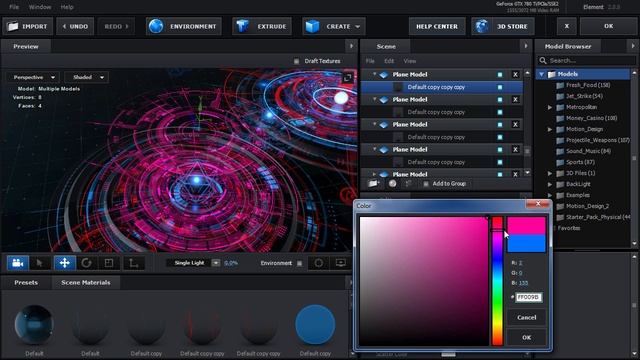
Task: Choose the Rotate transform tool
Action: coord(86,263)
